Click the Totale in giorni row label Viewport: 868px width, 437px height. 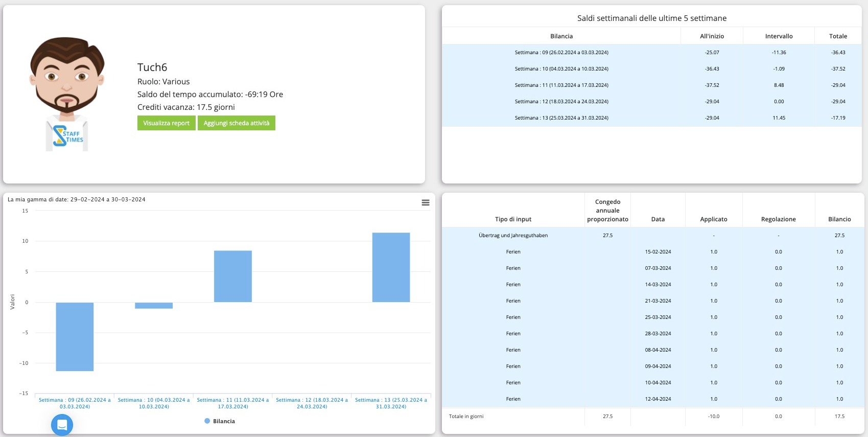coord(466,417)
